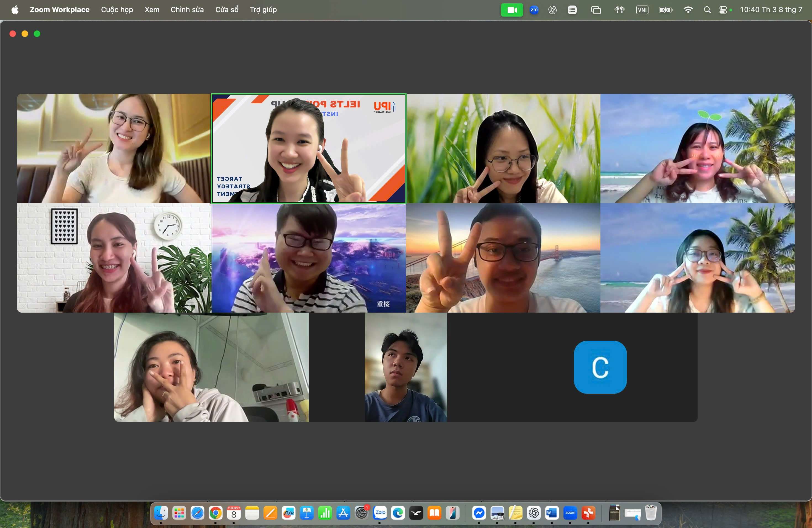Open the Wi-Fi menu

688,10
